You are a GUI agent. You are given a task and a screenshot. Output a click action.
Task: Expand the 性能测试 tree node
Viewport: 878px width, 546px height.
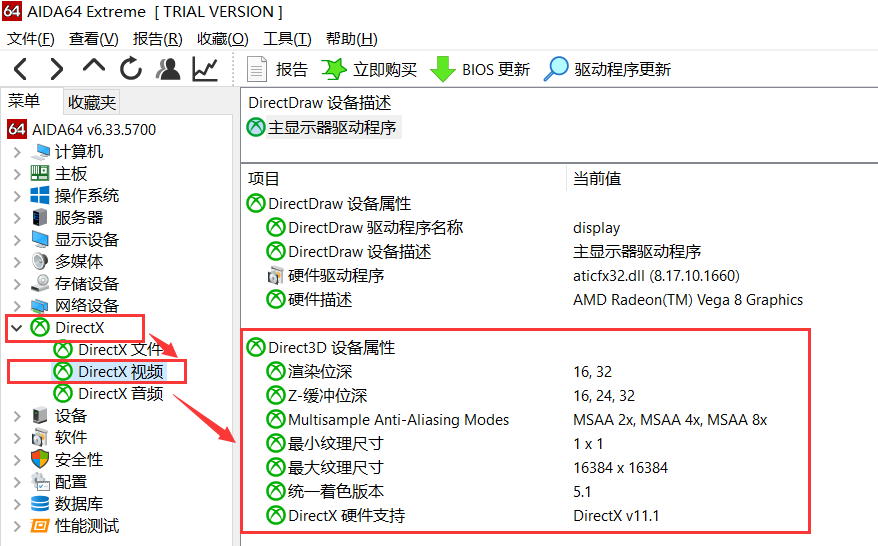(x=17, y=526)
